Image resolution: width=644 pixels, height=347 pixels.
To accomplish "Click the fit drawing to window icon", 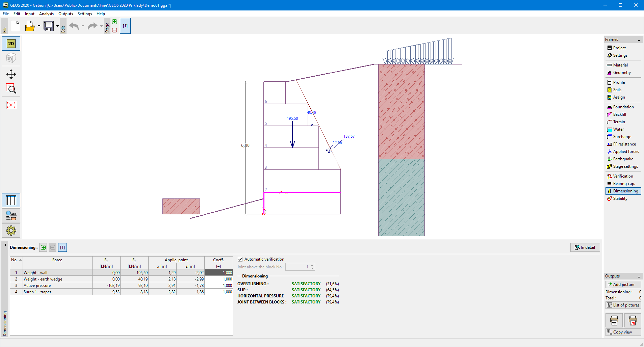I will pos(11,105).
